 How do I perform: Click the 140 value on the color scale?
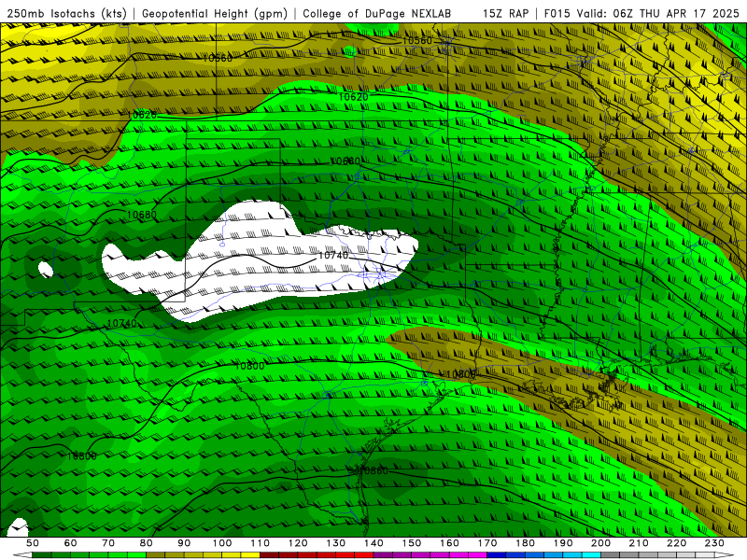pos(374,543)
